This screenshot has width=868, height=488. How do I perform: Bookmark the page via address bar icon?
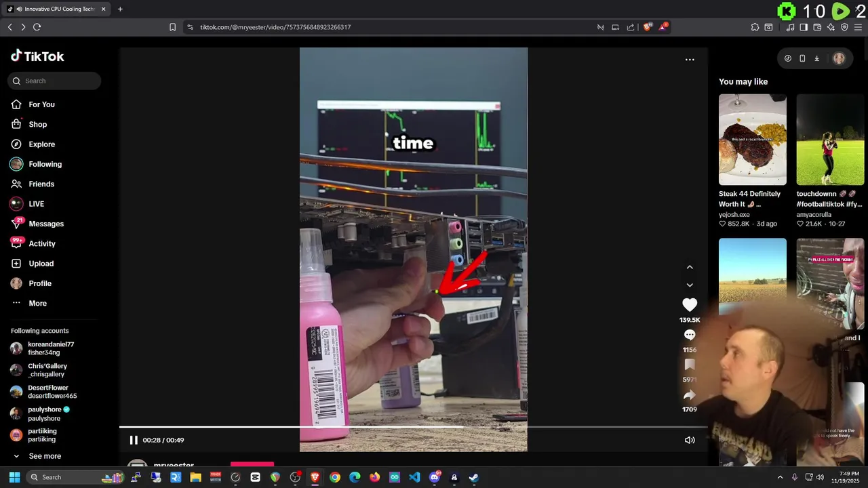click(172, 27)
